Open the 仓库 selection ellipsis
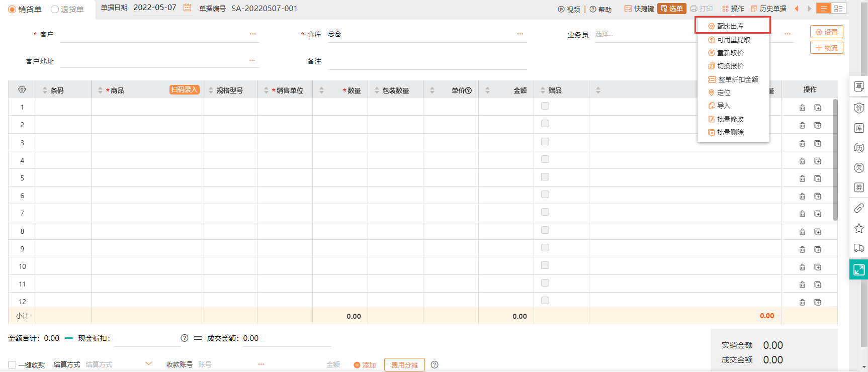868x372 pixels. tap(520, 34)
